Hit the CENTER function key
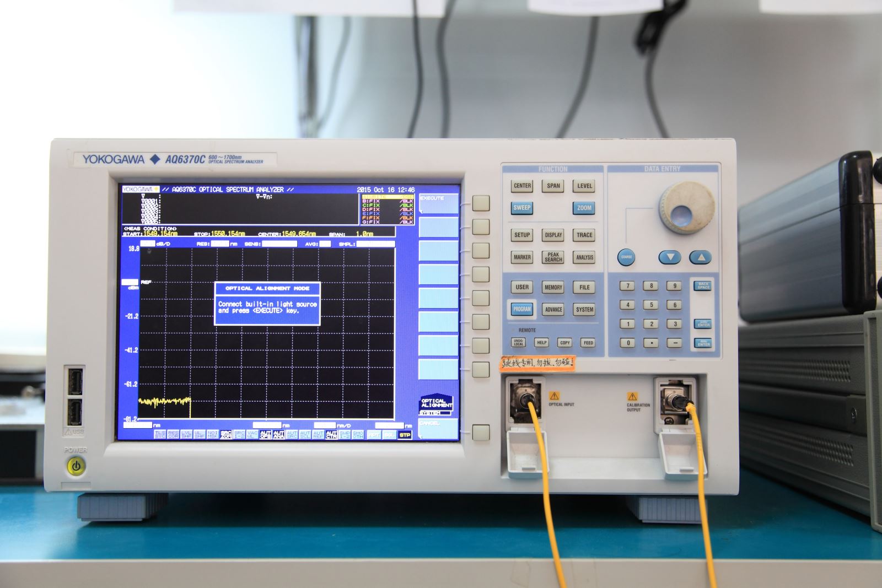Viewport: 882px width, 588px height. pyautogui.click(x=522, y=186)
